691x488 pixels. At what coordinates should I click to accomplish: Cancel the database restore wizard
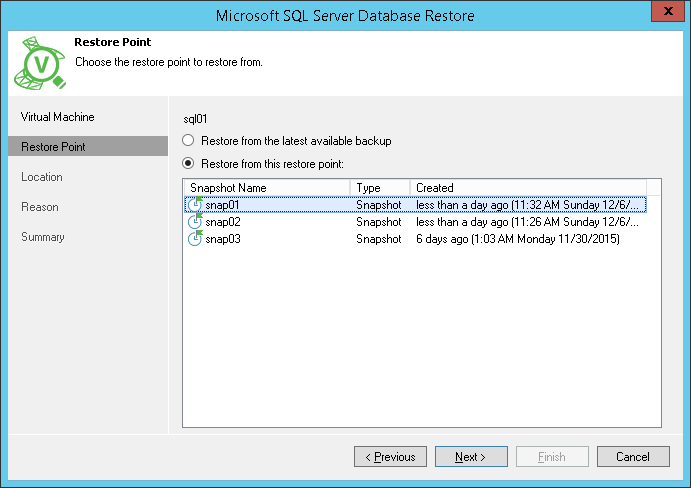pos(633,457)
